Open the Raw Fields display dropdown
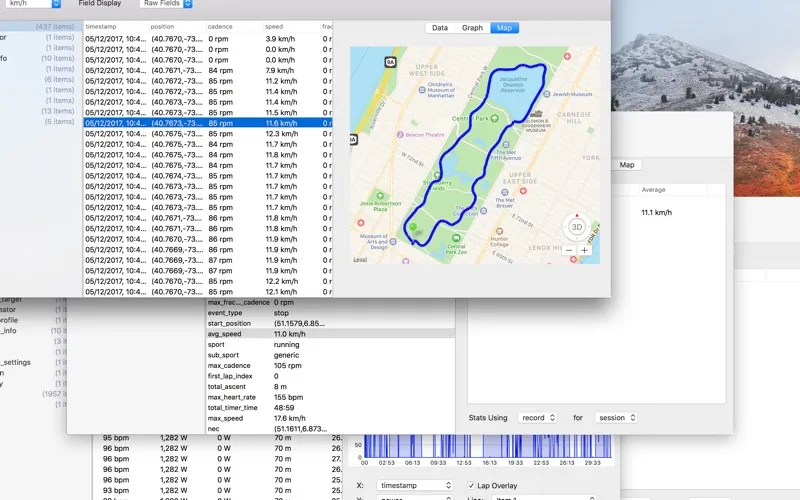This screenshot has width=800, height=500. point(166,3)
